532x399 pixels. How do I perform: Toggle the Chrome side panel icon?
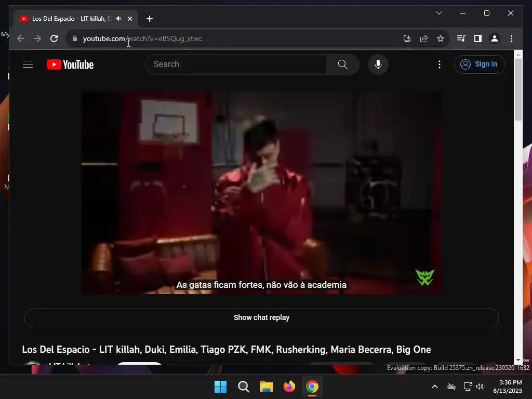click(478, 38)
